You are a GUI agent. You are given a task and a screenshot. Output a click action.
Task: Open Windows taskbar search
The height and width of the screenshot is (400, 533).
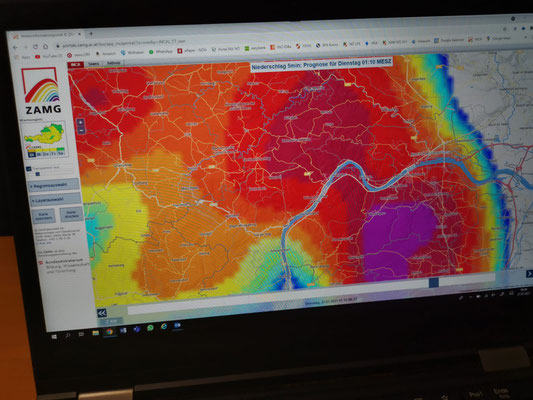click(68, 335)
